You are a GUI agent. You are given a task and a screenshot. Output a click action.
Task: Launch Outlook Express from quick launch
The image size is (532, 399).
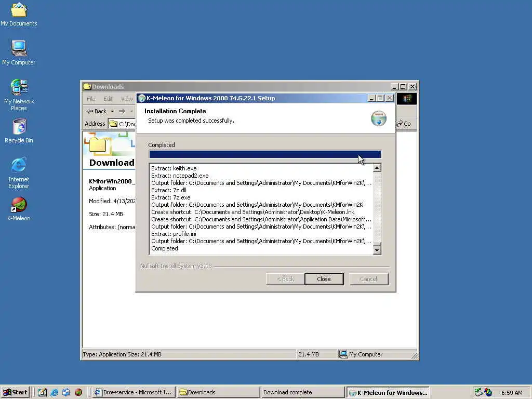66,392
